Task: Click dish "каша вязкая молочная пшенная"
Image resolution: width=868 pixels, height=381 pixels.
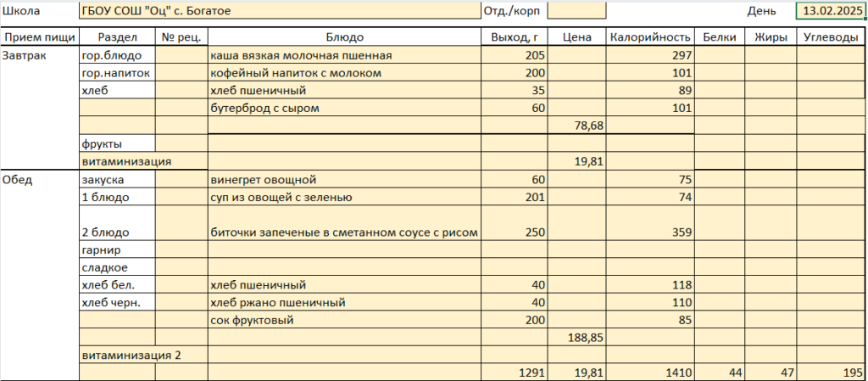Action: [344, 55]
